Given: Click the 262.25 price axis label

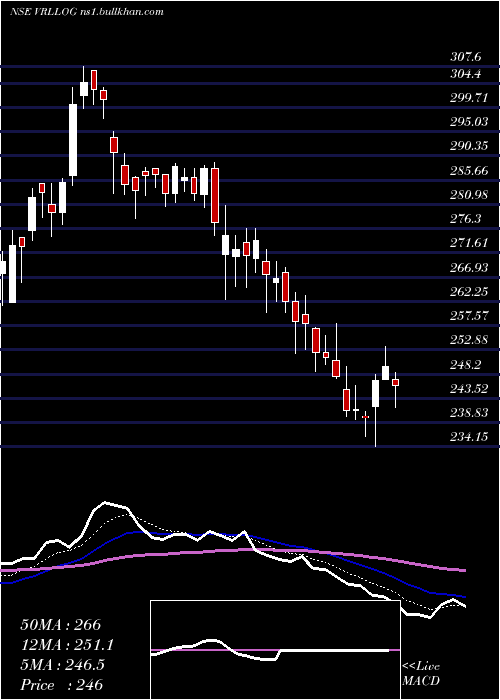Looking at the screenshot, I should coord(469,292).
